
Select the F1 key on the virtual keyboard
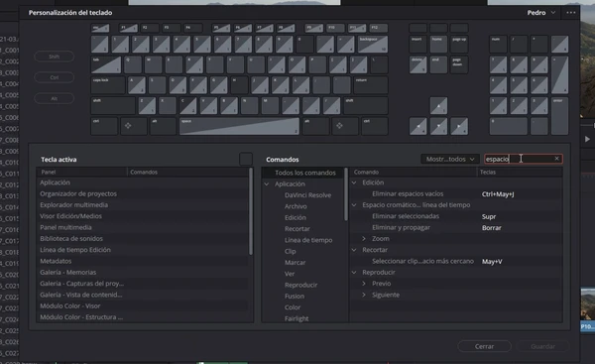coord(128,28)
